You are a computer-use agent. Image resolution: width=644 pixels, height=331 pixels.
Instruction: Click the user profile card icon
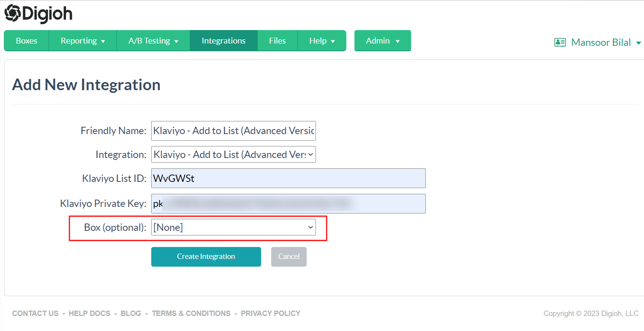560,42
